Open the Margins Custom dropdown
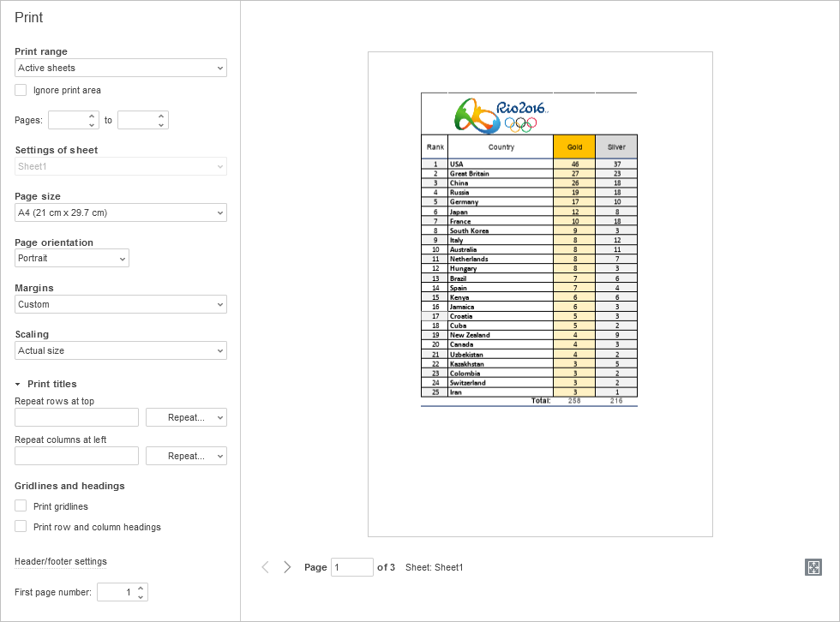The width and height of the screenshot is (840, 622). click(x=121, y=304)
